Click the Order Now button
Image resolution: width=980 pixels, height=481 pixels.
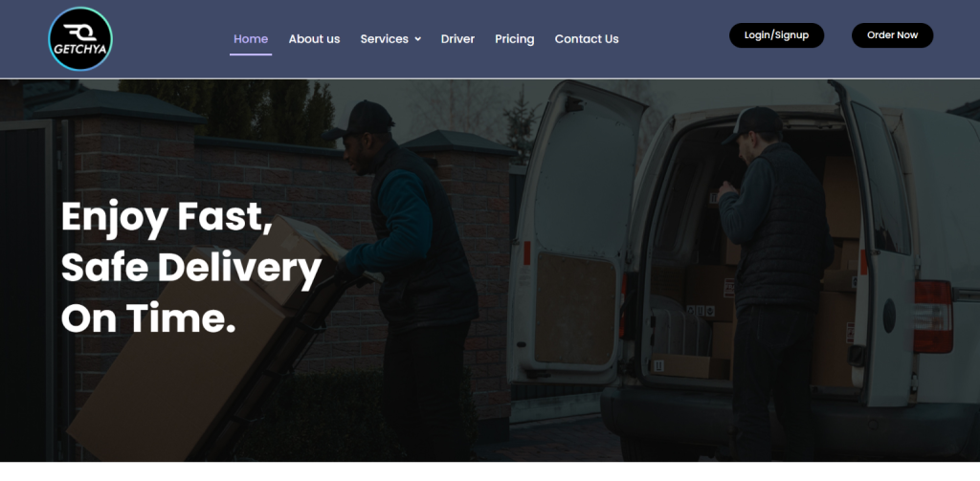892,35
